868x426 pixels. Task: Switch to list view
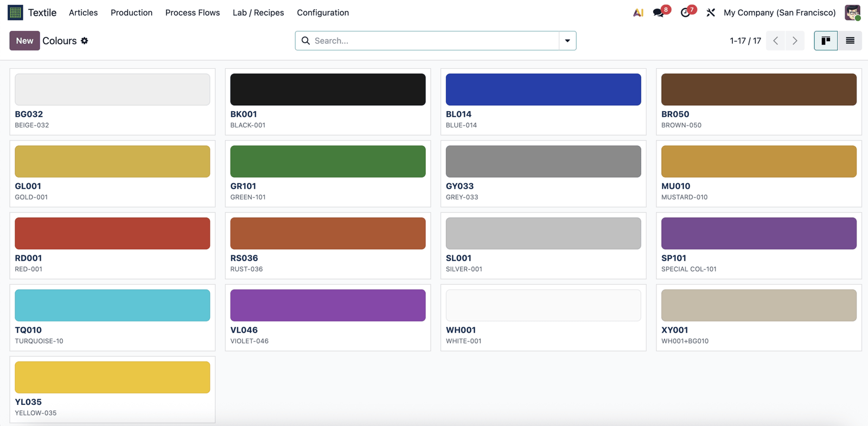[850, 41]
